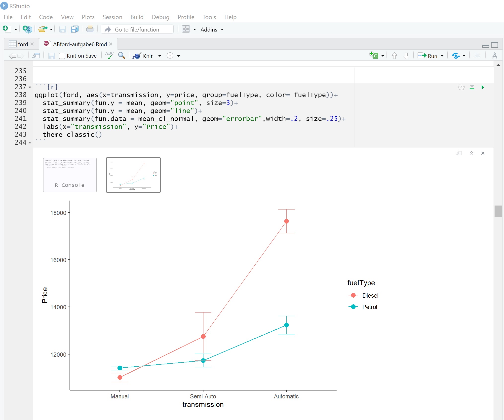Click the fold marker at line 244
504x420 pixels.
(30, 143)
